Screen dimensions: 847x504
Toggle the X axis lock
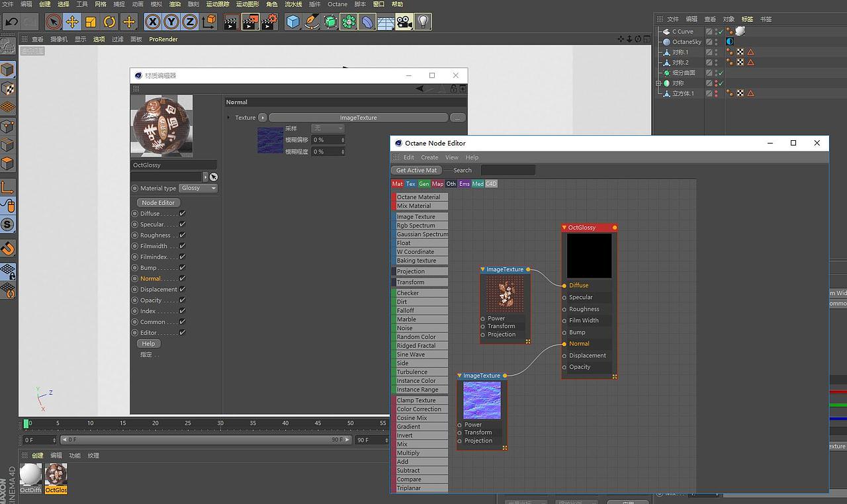(x=153, y=22)
